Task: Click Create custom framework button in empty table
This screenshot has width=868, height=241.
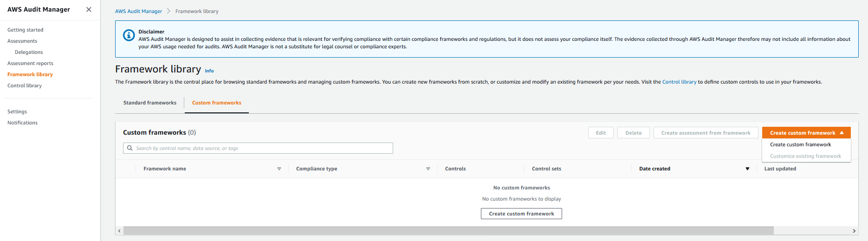Action: (x=521, y=214)
